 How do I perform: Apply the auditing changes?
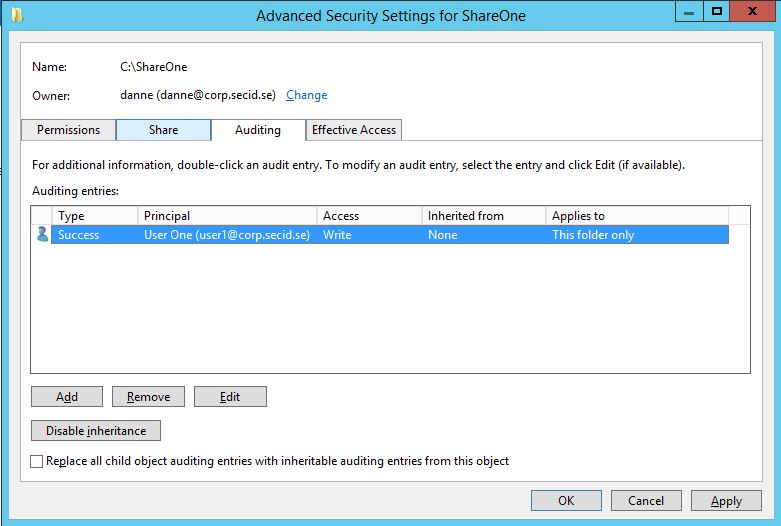pos(726,501)
